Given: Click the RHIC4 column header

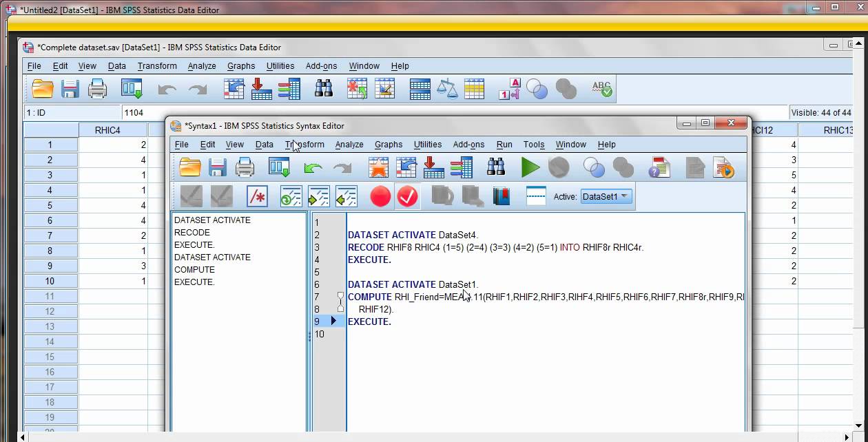Looking at the screenshot, I should click(x=113, y=130).
